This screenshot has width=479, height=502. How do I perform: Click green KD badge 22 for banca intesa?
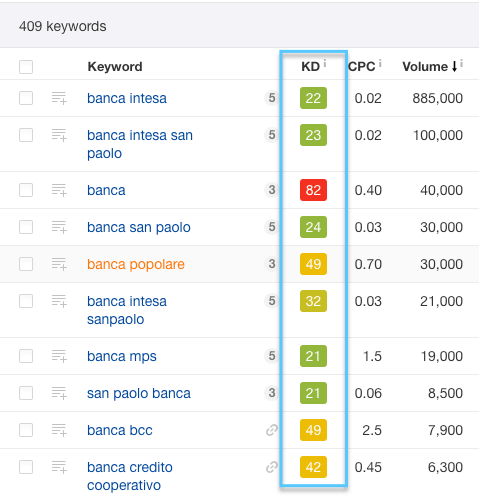(313, 98)
